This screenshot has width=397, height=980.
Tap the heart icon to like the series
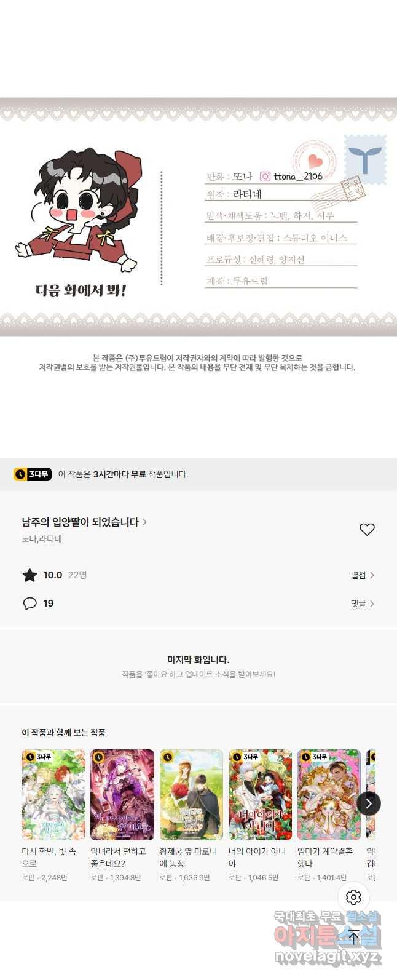point(367,530)
